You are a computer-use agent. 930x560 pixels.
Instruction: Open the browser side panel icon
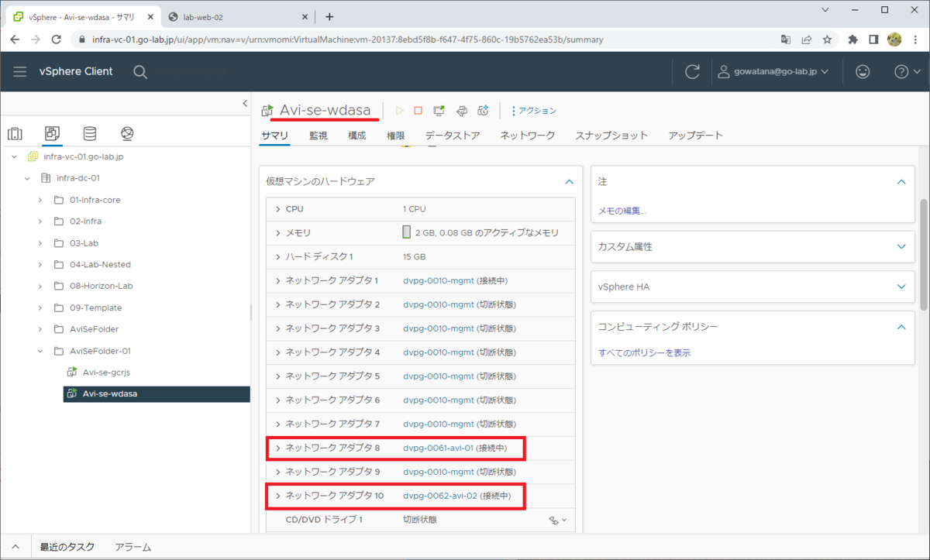click(x=873, y=39)
